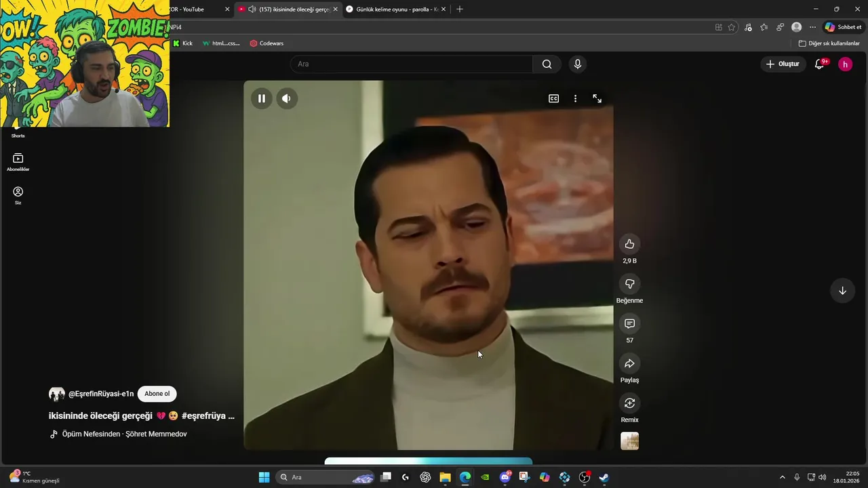Open Discord from the taskbar
This screenshot has width=868, height=488.
505,477
